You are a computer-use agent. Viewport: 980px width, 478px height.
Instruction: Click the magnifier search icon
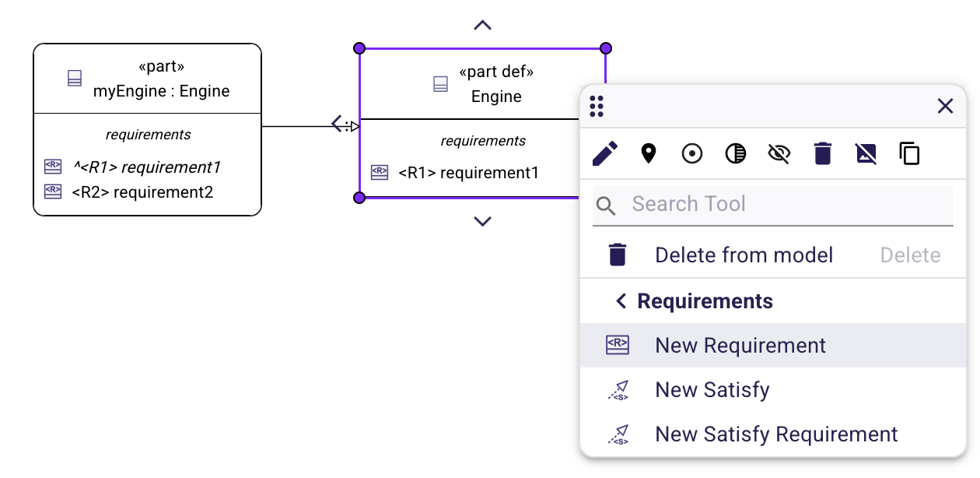point(606,206)
